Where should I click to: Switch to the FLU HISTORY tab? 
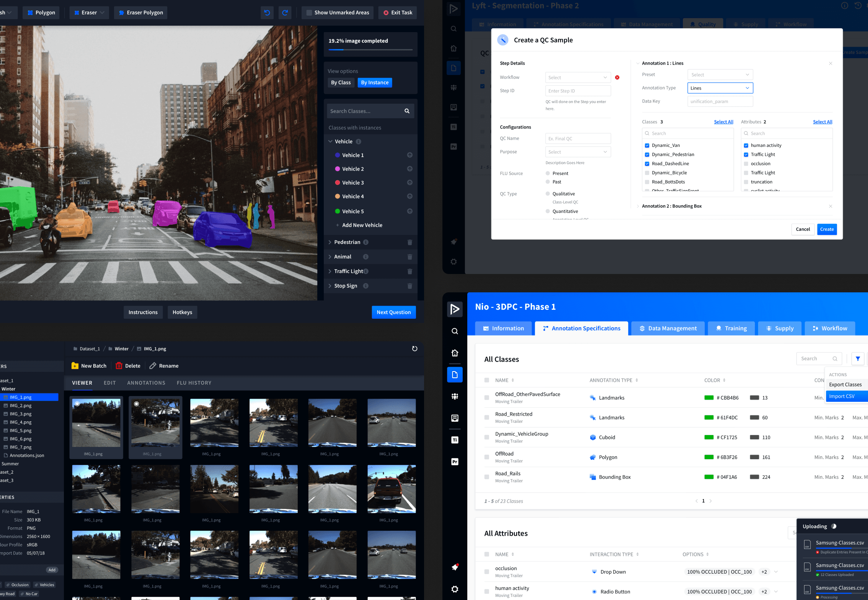pyautogui.click(x=194, y=383)
